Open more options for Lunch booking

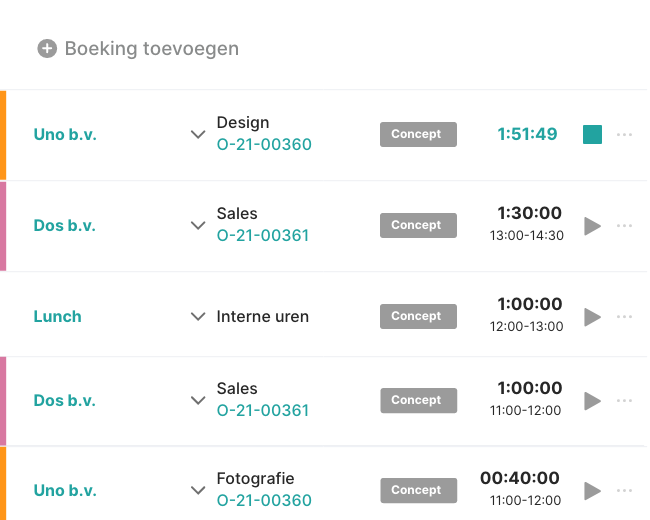(625, 316)
